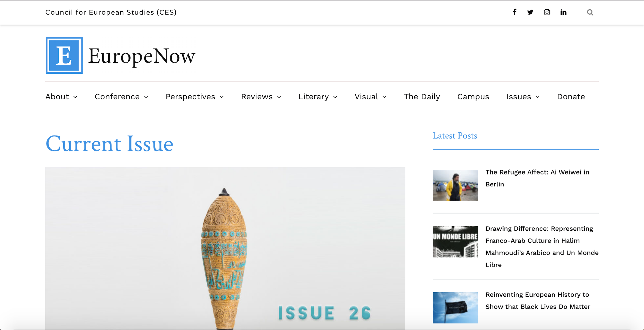Open the Issue 26 cover image
644x330 pixels.
coord(225,249)
